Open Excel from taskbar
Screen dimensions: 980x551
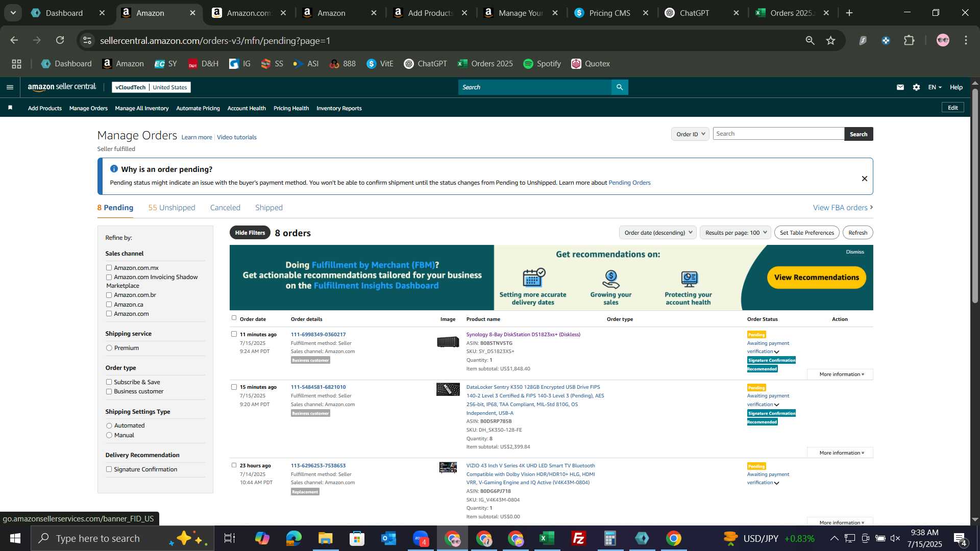coord(547,538)
